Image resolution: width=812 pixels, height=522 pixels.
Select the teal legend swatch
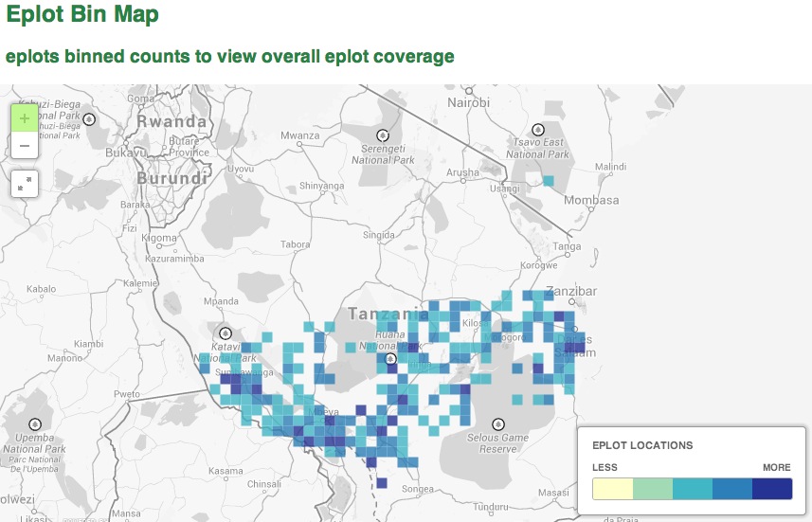point(693,489)
